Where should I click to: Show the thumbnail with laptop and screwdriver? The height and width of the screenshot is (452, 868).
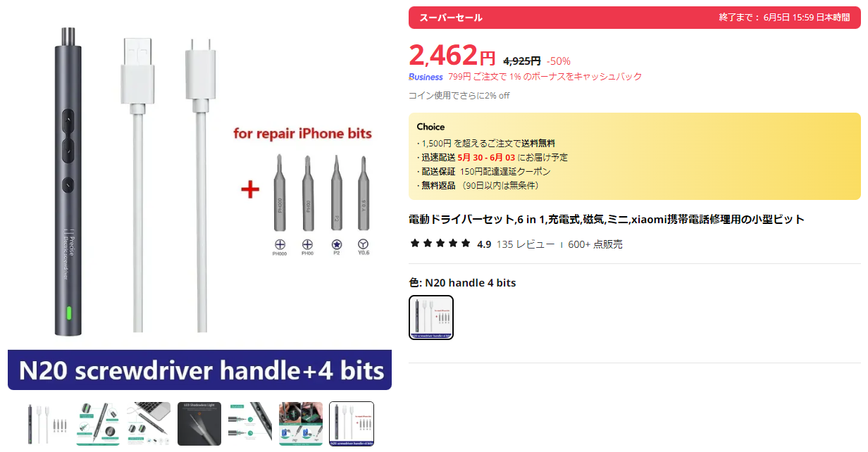point(149,424)
